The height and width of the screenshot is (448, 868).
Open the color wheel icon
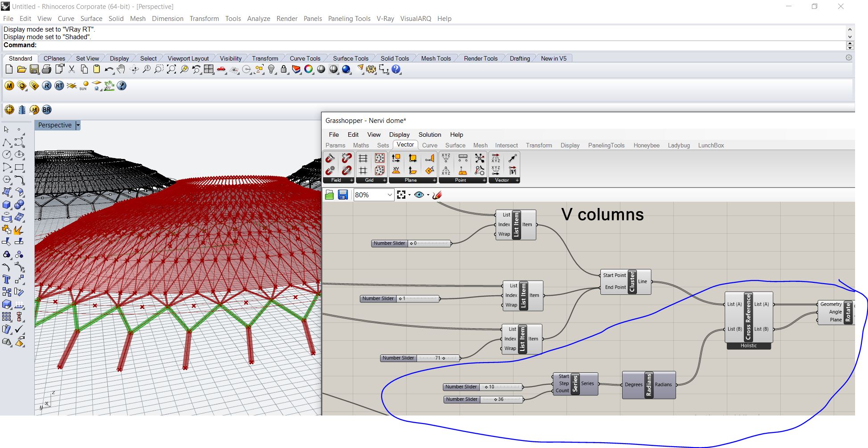point(309,69)
